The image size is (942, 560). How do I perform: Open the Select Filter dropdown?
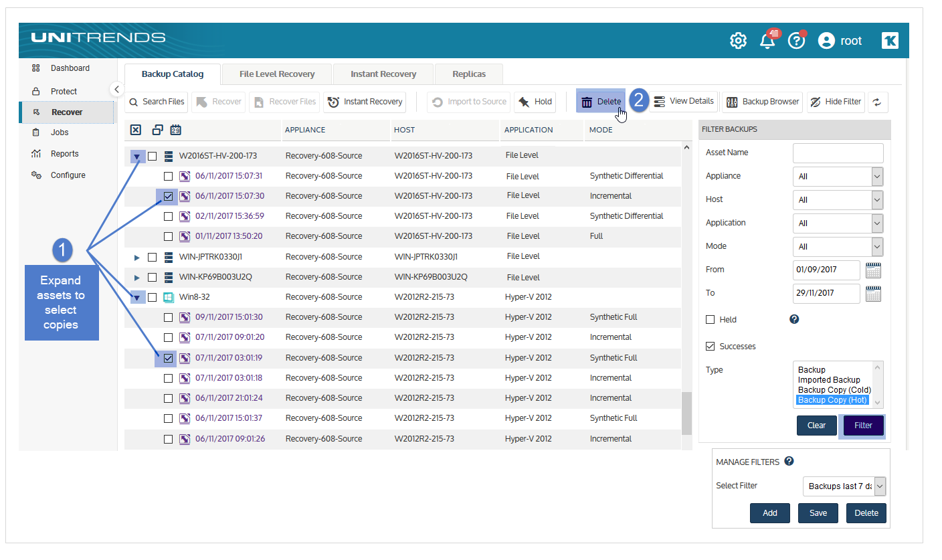tap(844, 486)
